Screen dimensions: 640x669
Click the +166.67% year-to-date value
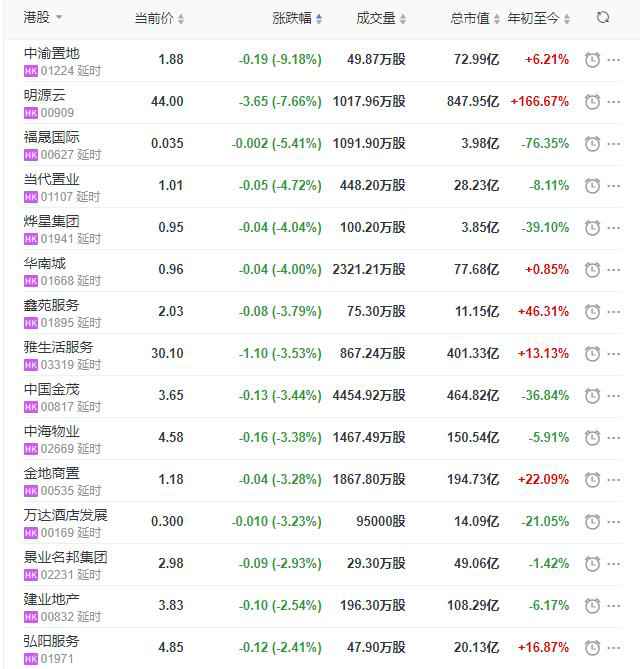point(540,102)
